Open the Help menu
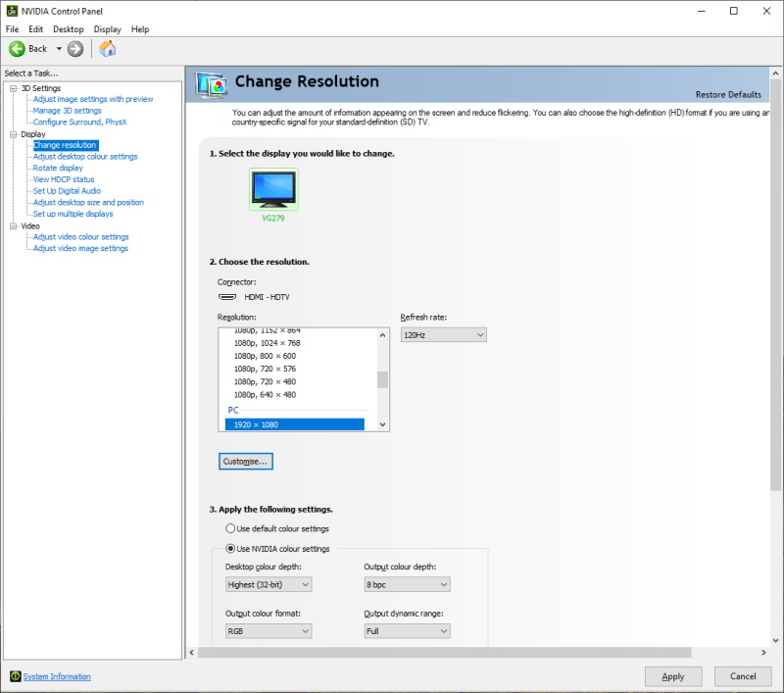784x693 pixels. pyautogui.click(x=140, y=29)
